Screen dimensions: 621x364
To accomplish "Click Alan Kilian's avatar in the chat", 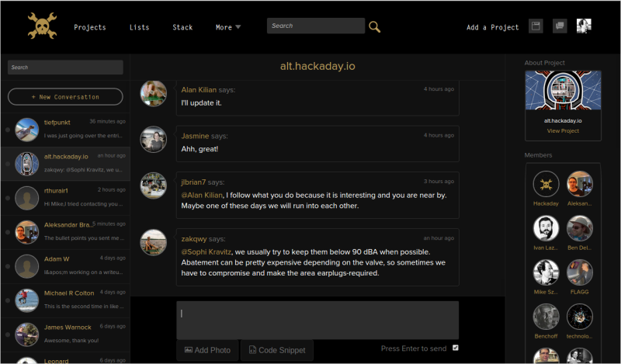I will coord(153,93).
